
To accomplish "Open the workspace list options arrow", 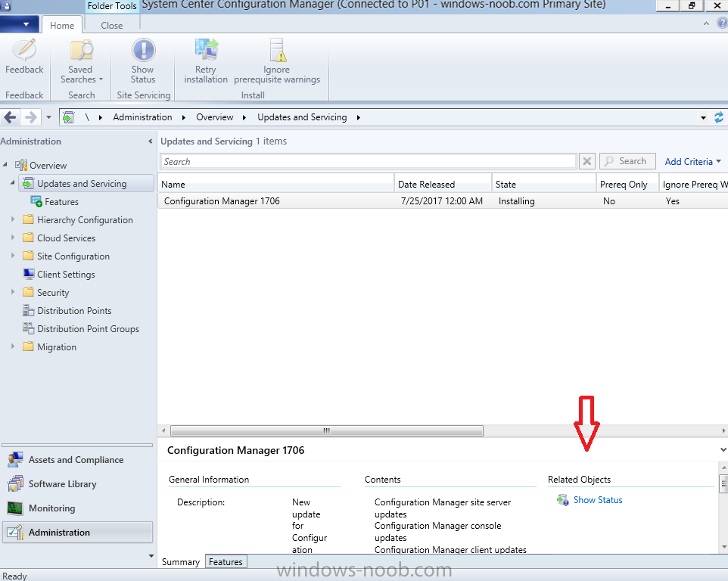I will coord(151,556).
